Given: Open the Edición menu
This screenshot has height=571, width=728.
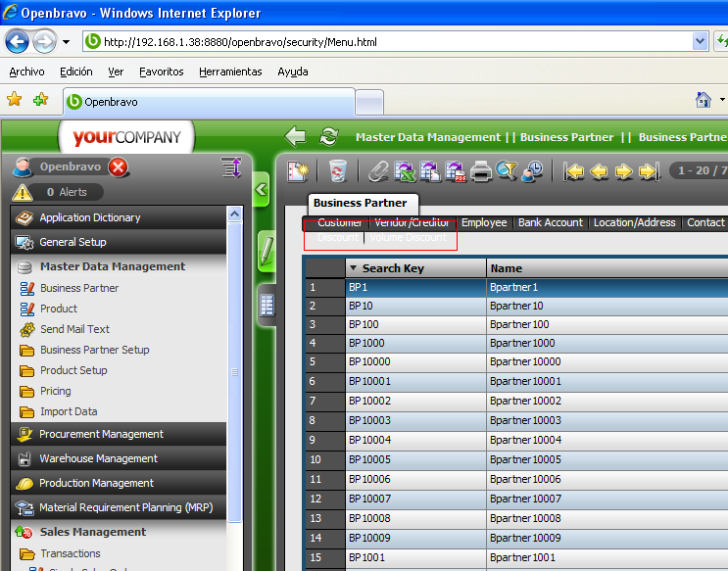Looking at the screenshot, I should pyautogui.click(x=76, y=71).
